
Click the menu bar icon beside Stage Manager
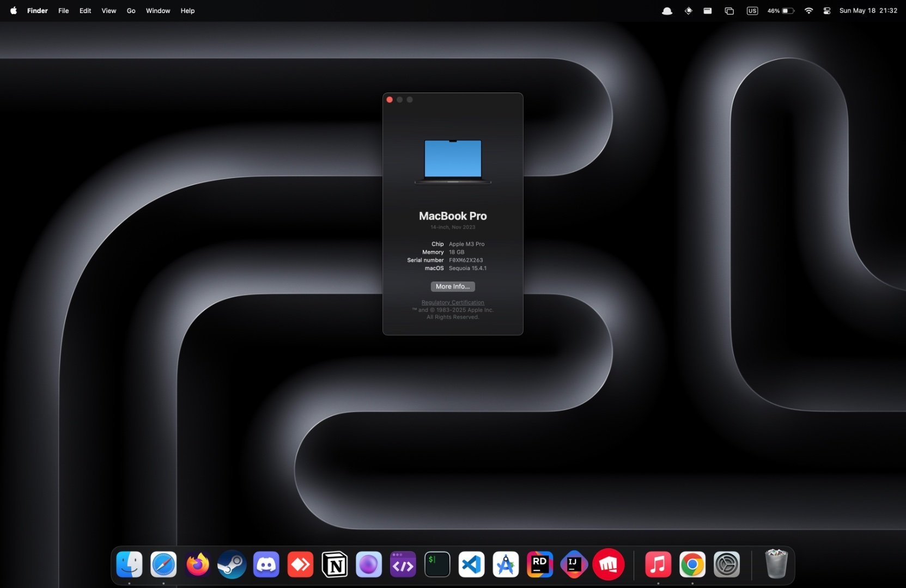708,11
